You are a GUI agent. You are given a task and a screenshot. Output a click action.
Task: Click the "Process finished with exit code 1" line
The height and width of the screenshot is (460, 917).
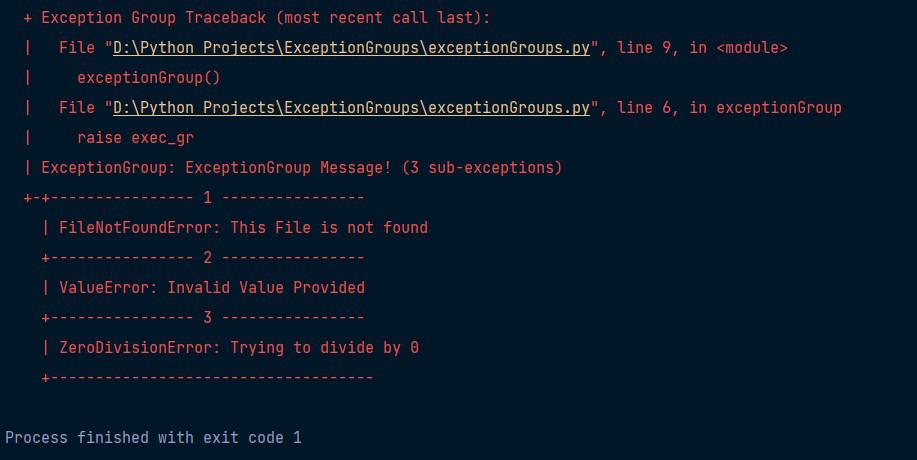click(x=153, y=438)
